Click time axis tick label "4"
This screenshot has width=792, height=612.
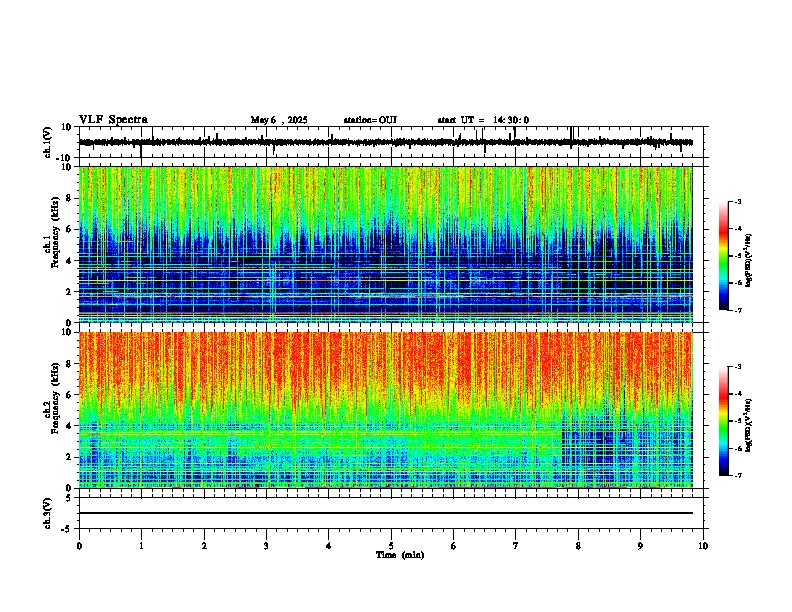click(x=329, y=546)
